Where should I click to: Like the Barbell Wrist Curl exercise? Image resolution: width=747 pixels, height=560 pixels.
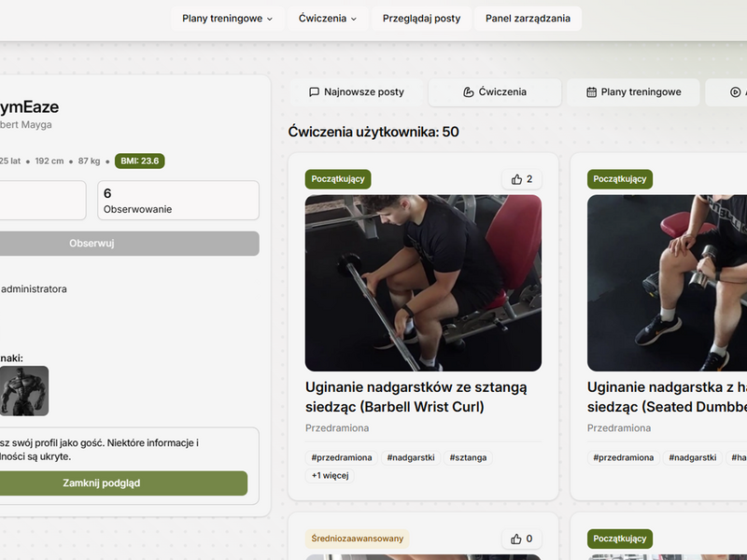point(521,179)
